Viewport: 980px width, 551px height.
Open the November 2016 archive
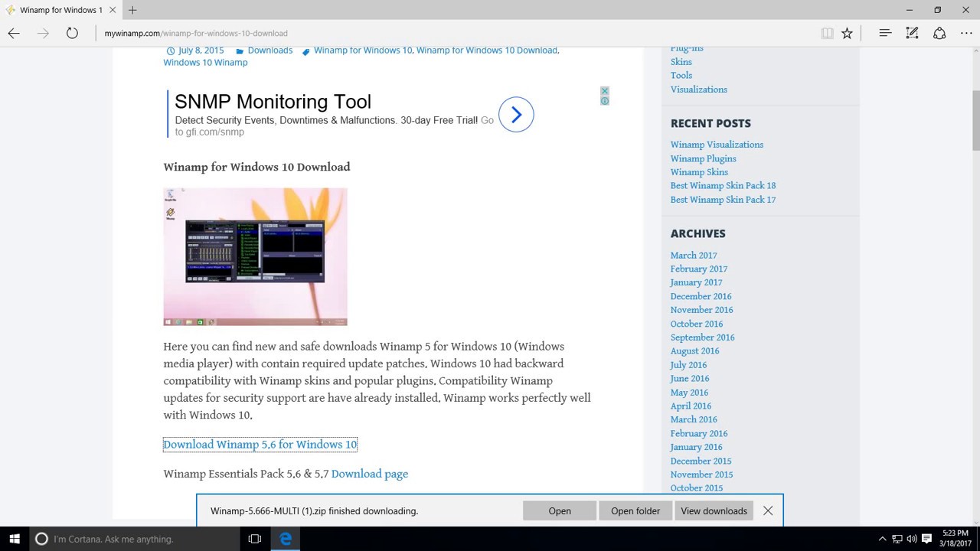pyautogui.click(x=701, y=310)
